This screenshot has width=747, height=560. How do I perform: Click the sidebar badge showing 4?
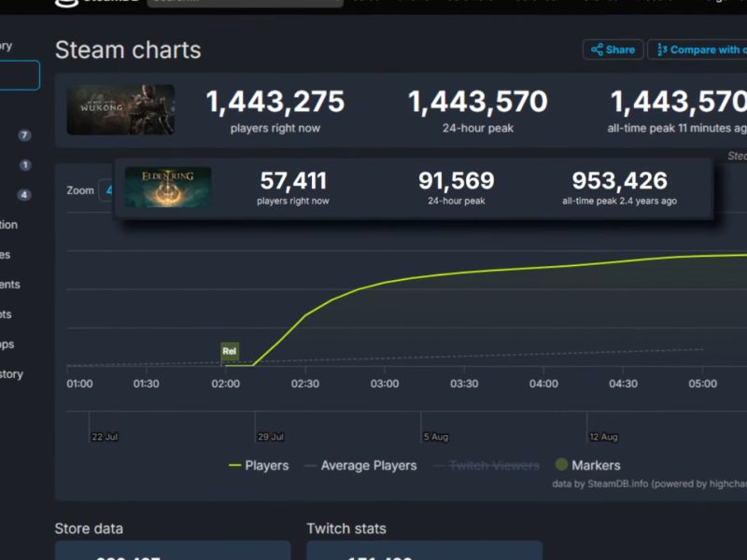[24, 194]
